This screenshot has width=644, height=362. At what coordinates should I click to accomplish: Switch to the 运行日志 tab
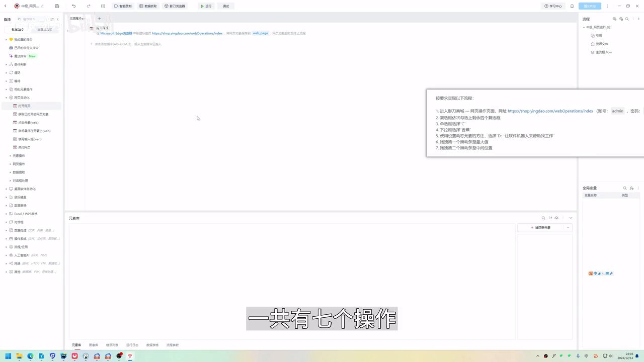point(132,345)
